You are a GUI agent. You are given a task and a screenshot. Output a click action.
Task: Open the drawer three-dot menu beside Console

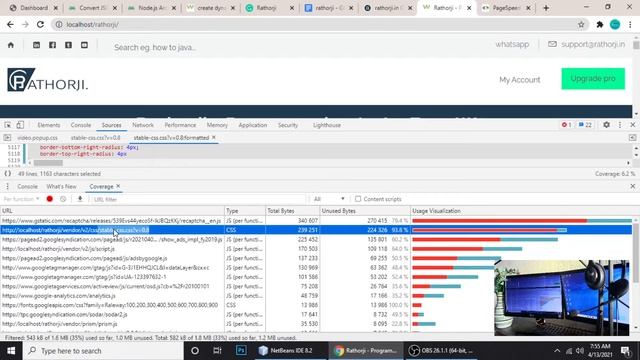[7, 186]
